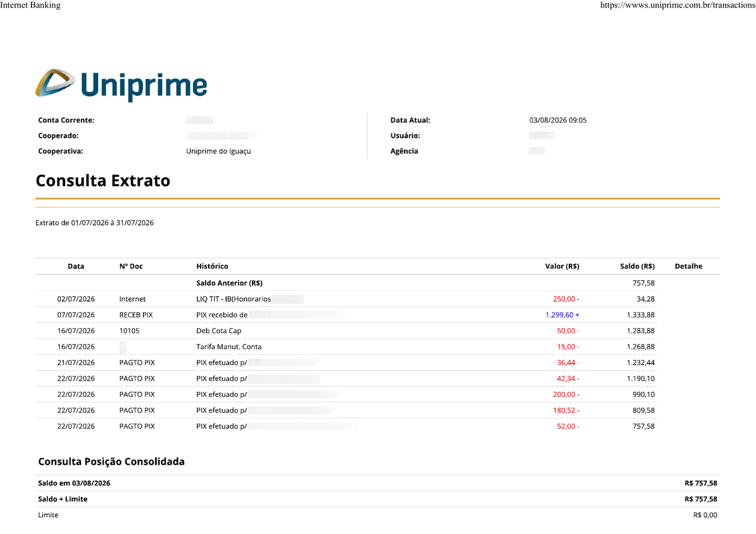Click the Usuário label
Viewport: 756px width, 534px height.
(405, 135)
